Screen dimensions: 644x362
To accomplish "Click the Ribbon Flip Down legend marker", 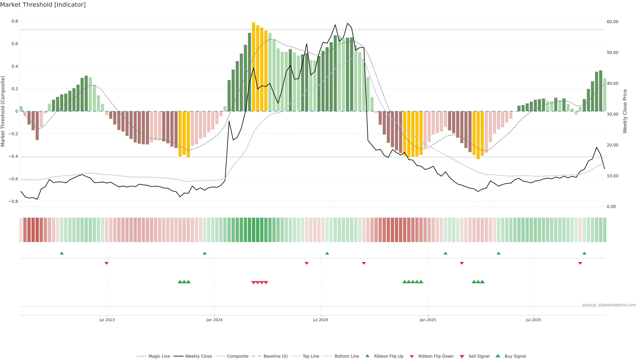I will click(x=412, y=356).
